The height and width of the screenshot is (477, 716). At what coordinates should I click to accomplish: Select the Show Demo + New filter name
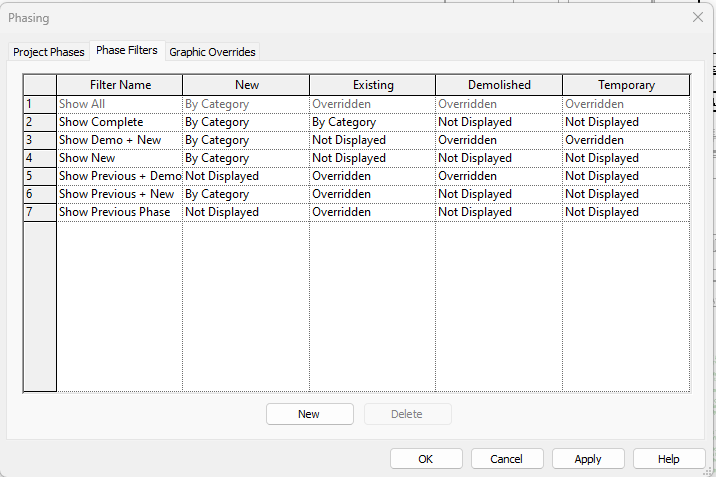120,140
